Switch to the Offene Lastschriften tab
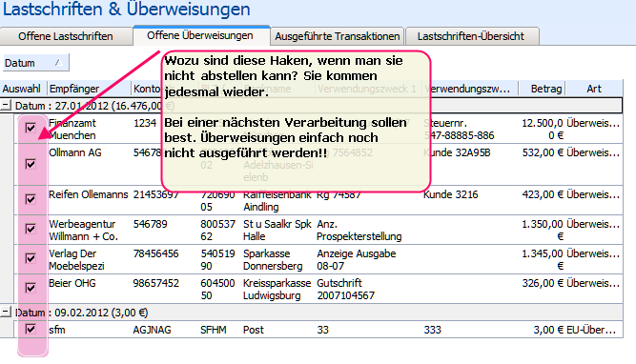Viewport: 636px width, 364px height. pyautogui.click(x=66, y=36)
